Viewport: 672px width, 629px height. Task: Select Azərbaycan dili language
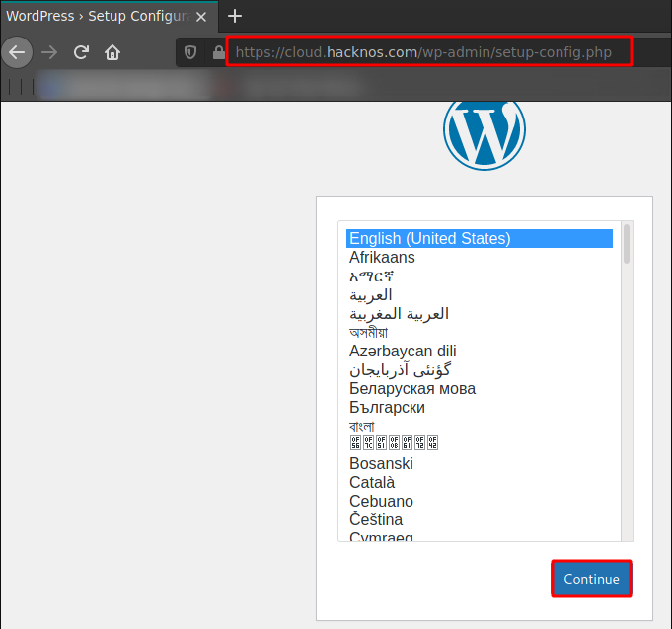(480, 352)
